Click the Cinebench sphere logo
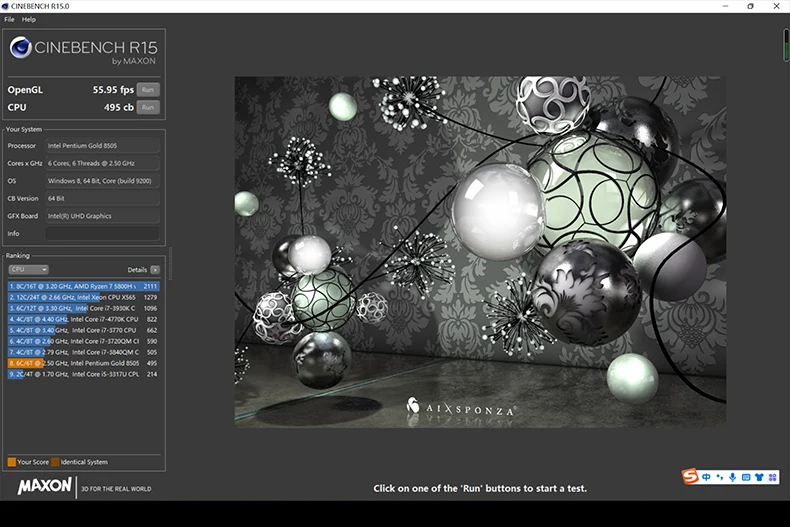Screen dimensions: 790x527 click(x=22, y=48)
